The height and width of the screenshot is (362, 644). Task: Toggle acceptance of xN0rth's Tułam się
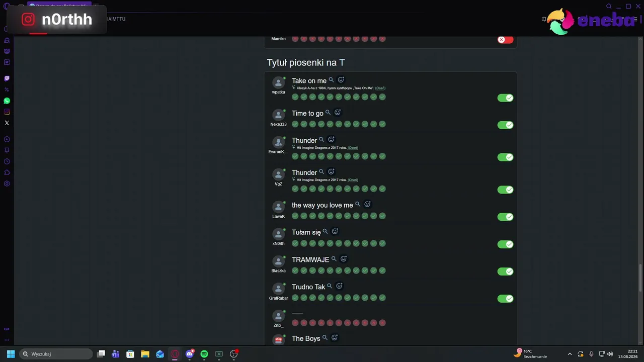(505, 244)
